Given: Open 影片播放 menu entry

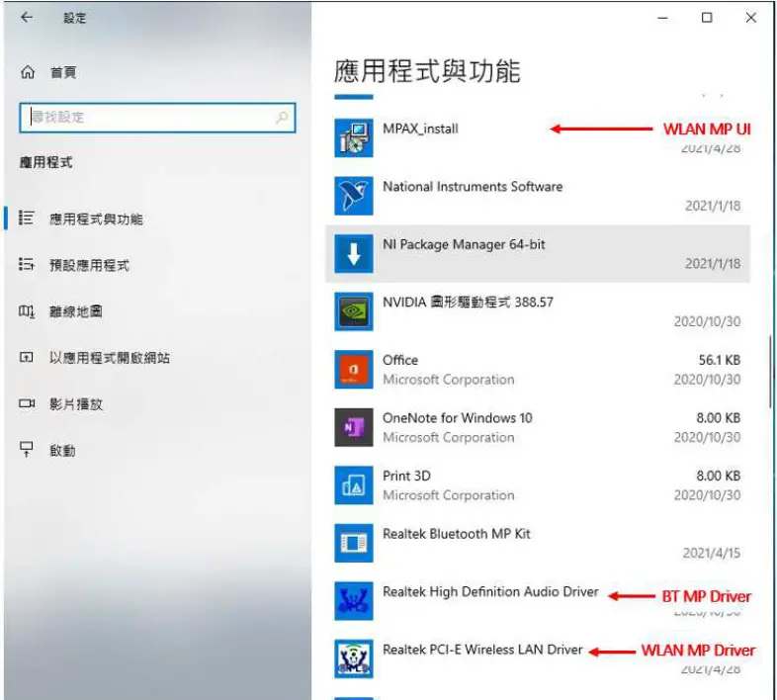Looking at the screenshot, I should pos(76,404).
